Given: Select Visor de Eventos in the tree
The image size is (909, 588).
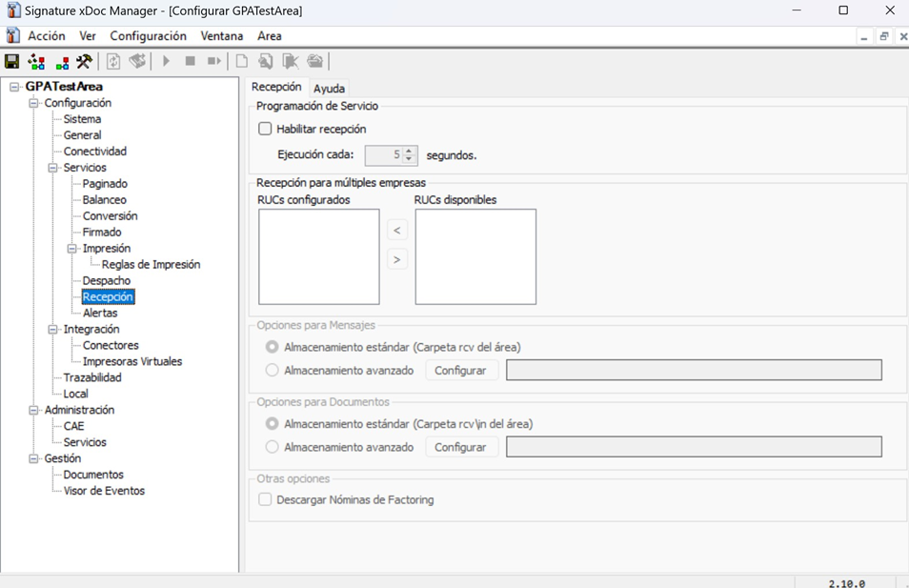Looking at the screenshot, I should pos(105,491).
